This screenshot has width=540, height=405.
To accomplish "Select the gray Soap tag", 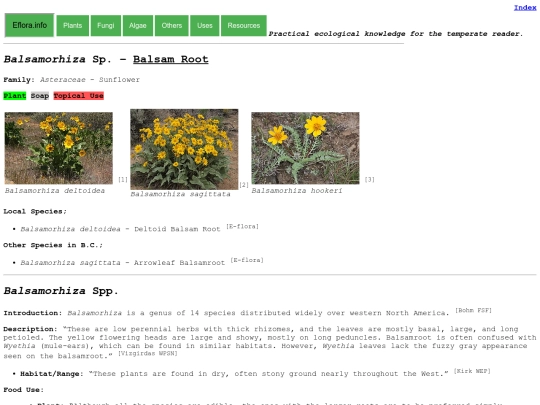I will 40,96.
